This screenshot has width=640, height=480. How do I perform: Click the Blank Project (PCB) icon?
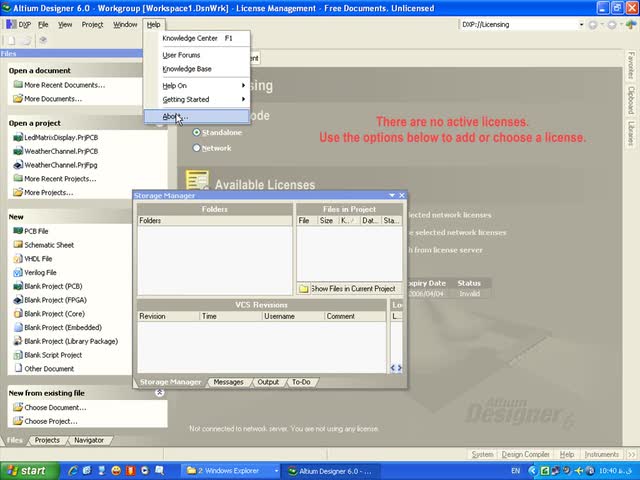click(18, 286)
